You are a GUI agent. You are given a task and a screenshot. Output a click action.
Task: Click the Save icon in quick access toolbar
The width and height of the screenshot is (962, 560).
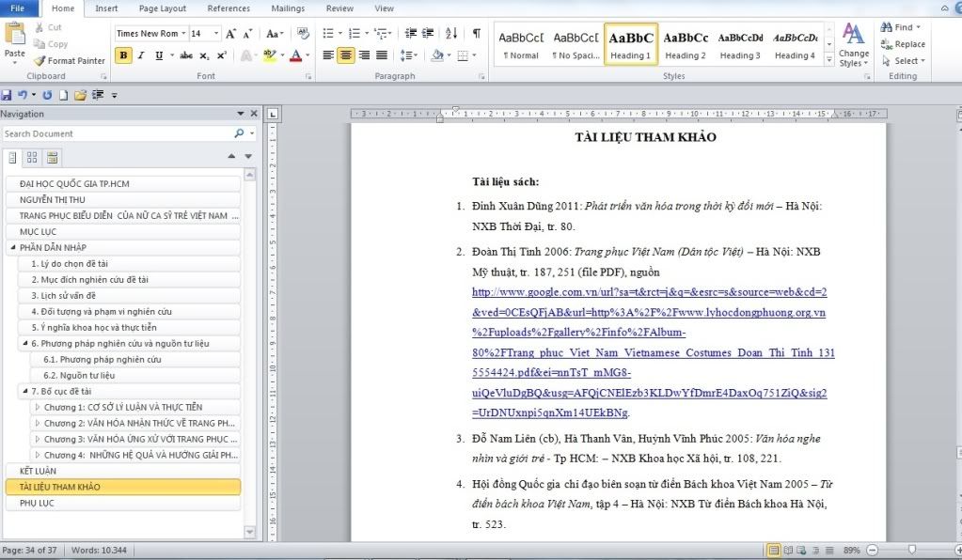[x=7, y=95]
